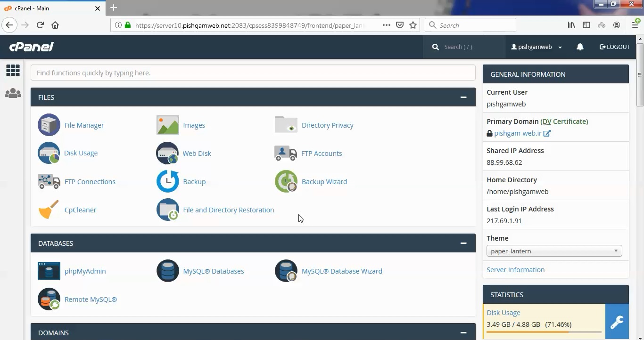Click the LOGOUT menu item
This screenshot has width=644, height=340.
(614, 47)
